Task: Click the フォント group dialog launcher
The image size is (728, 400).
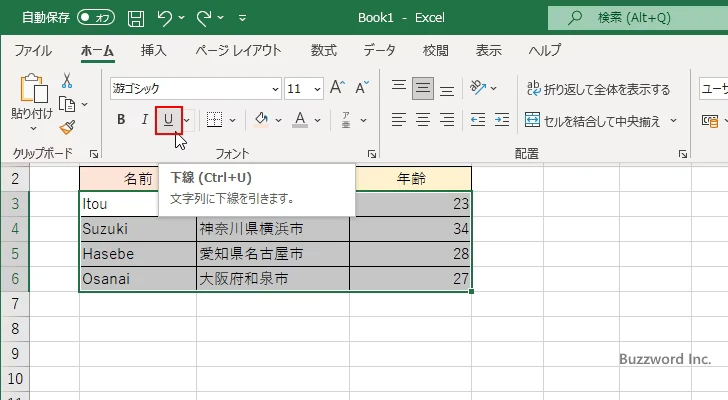Action: [371, 154]
